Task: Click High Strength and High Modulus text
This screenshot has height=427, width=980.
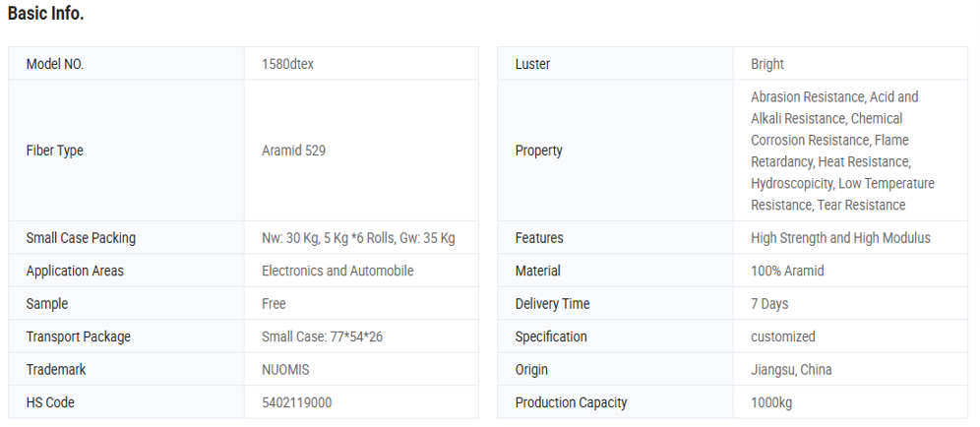Action: pyautogui.click(x=840, y=238)
